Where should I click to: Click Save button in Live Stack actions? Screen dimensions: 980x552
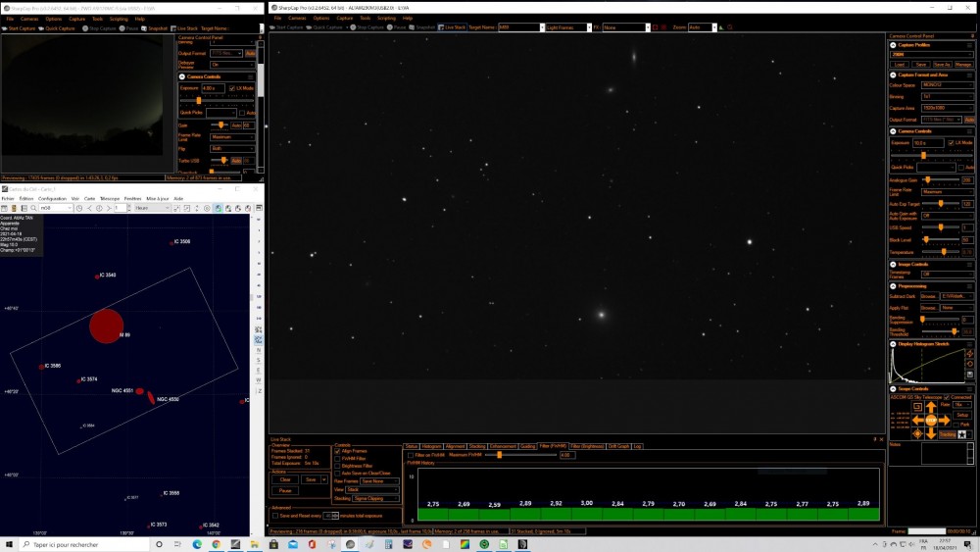pyautogui.click(x=311, y=479)
